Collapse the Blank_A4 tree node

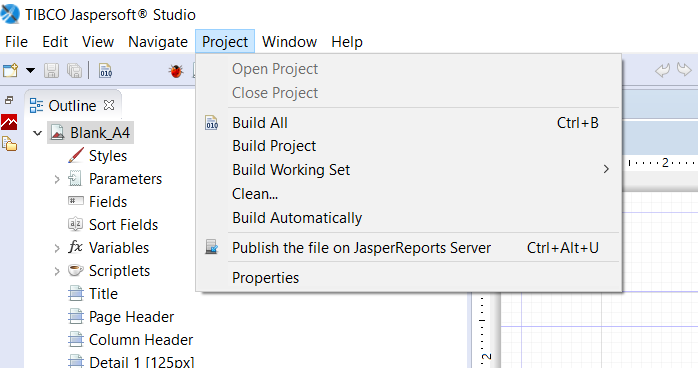37,133
